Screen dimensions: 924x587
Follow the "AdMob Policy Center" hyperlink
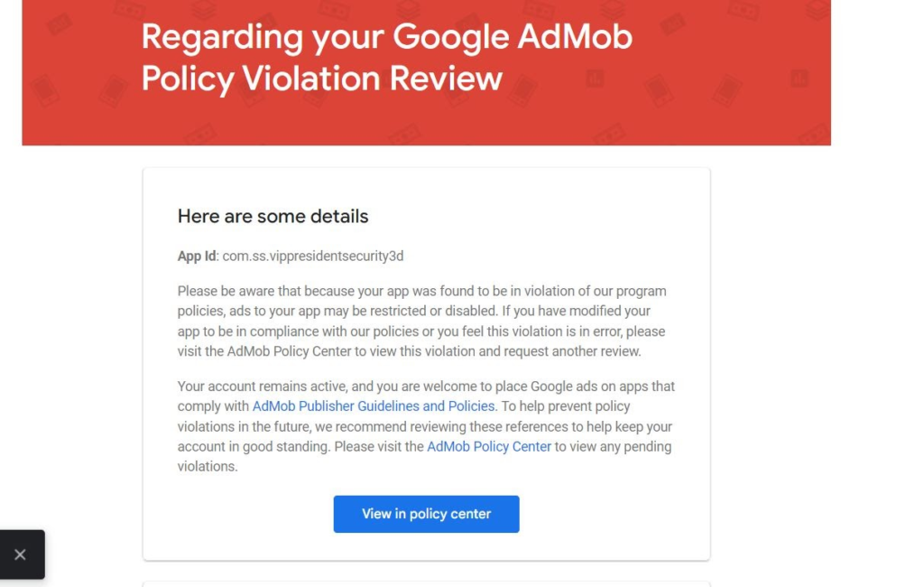(x=488, y=446)
